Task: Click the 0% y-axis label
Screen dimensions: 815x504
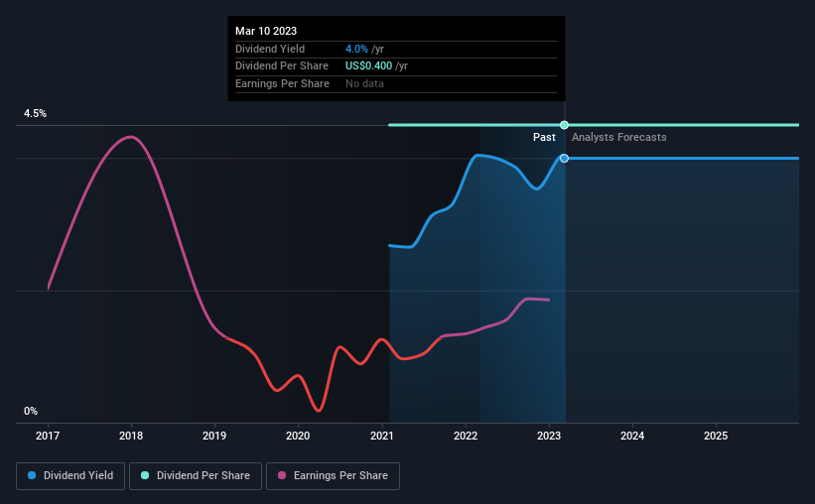Action: tap(31, 411)
